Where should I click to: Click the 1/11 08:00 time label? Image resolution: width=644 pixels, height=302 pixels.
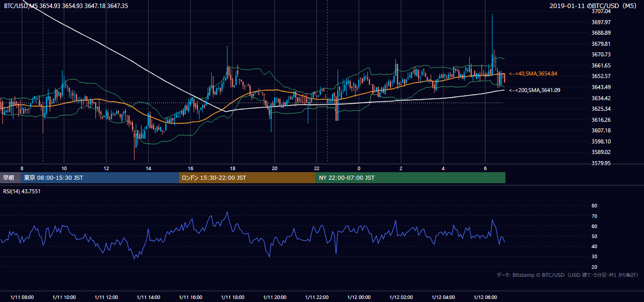point(22,297)
